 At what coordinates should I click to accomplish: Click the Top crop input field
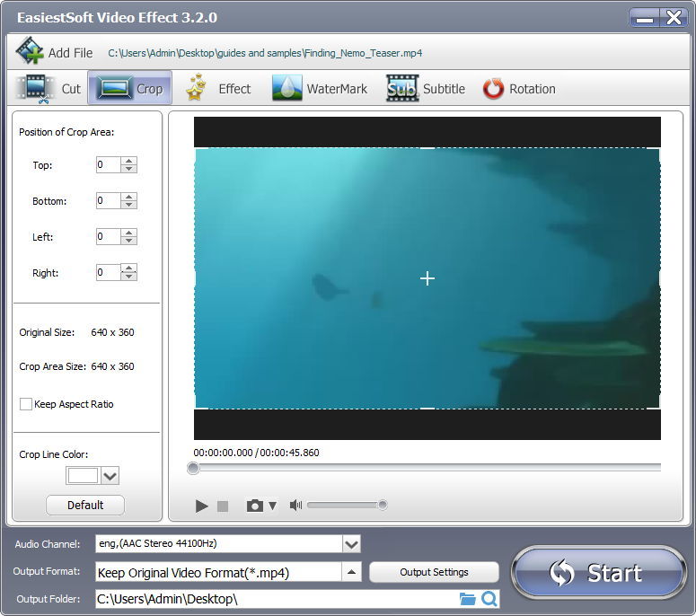(x=109, y=164)
